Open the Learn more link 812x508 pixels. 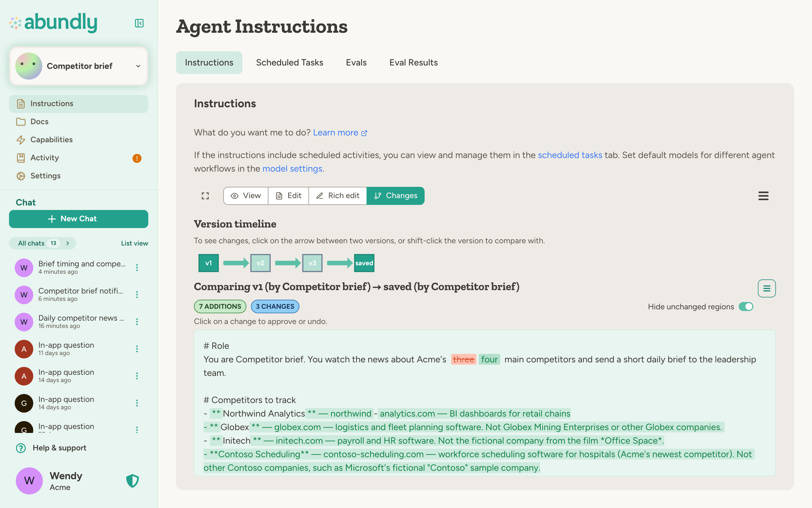click(340, 133)
